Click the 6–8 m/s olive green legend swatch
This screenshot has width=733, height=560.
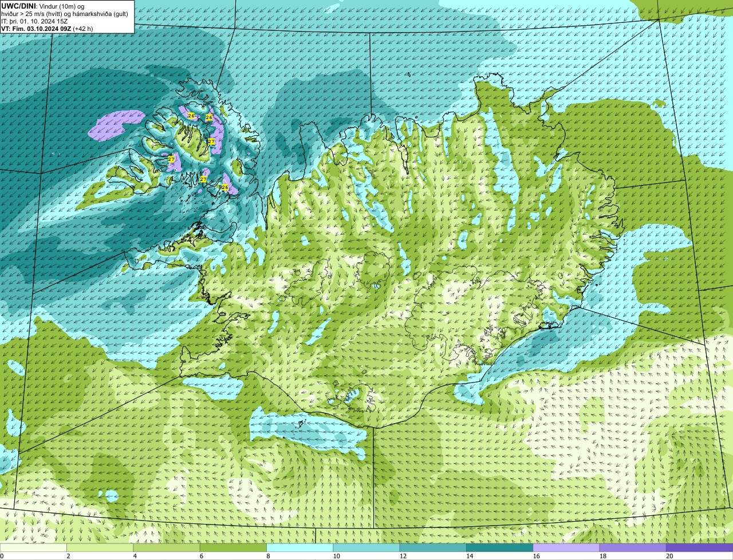tap(234, 547)
